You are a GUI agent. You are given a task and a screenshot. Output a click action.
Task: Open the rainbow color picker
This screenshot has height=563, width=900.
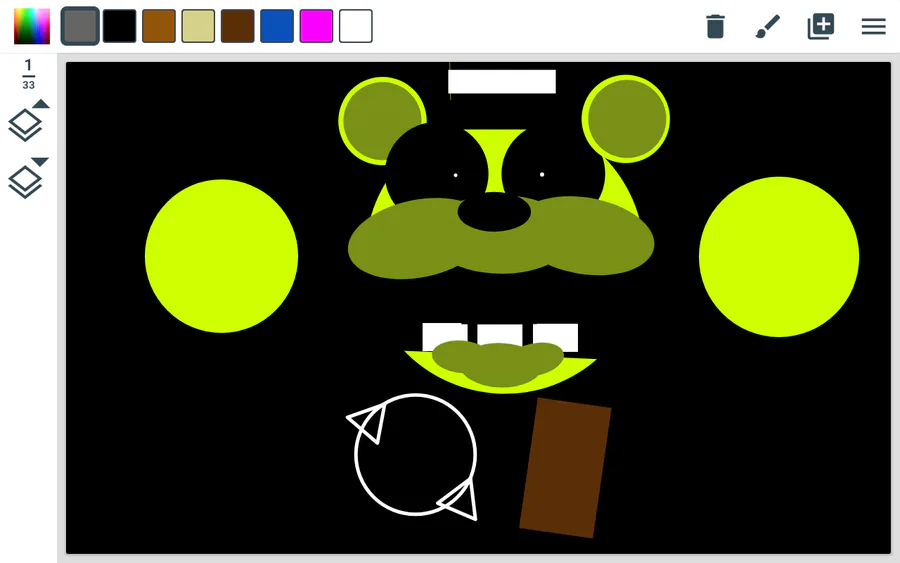coord(32,26)
